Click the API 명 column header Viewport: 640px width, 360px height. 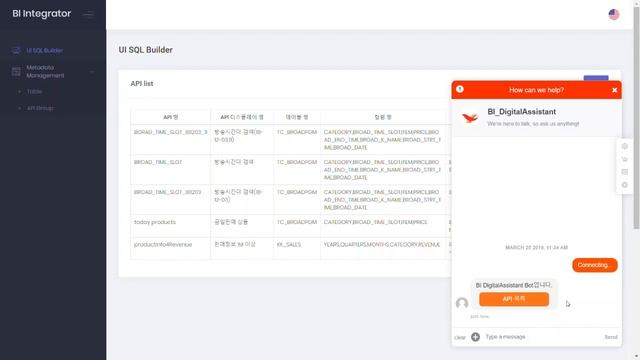[171, 117]
